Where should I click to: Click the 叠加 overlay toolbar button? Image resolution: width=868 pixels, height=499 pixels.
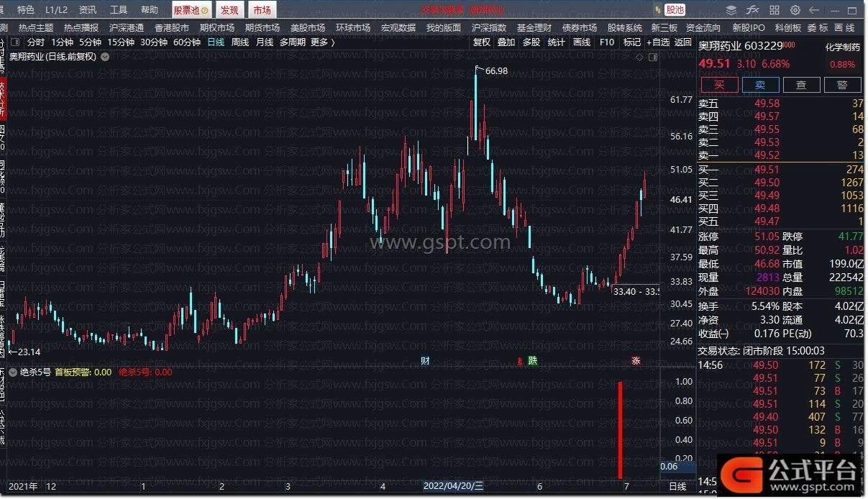tap(506, 42)
